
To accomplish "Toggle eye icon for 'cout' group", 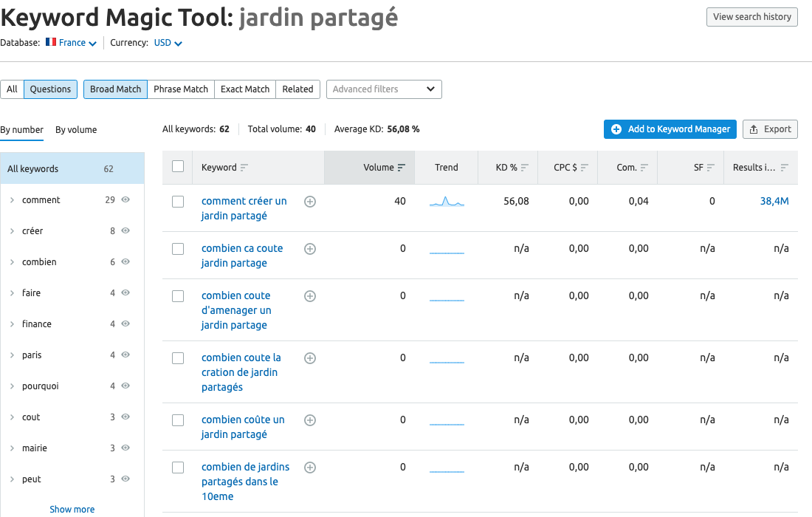I will point(125,417).
